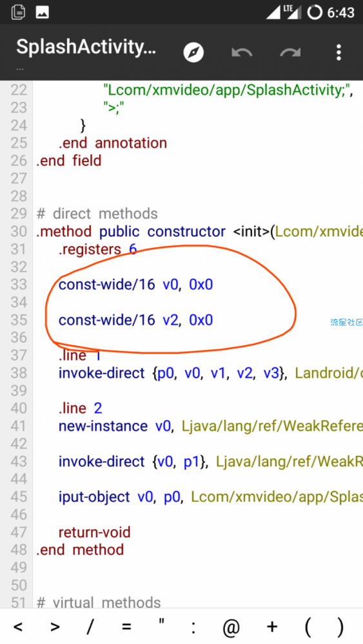
Task: Insert the less-than symbol key
Action: click(18, 627)
